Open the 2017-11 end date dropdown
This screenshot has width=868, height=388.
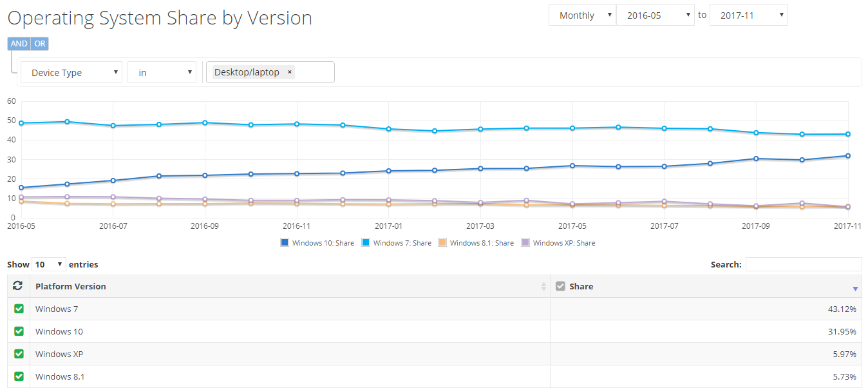pos(748,15)
